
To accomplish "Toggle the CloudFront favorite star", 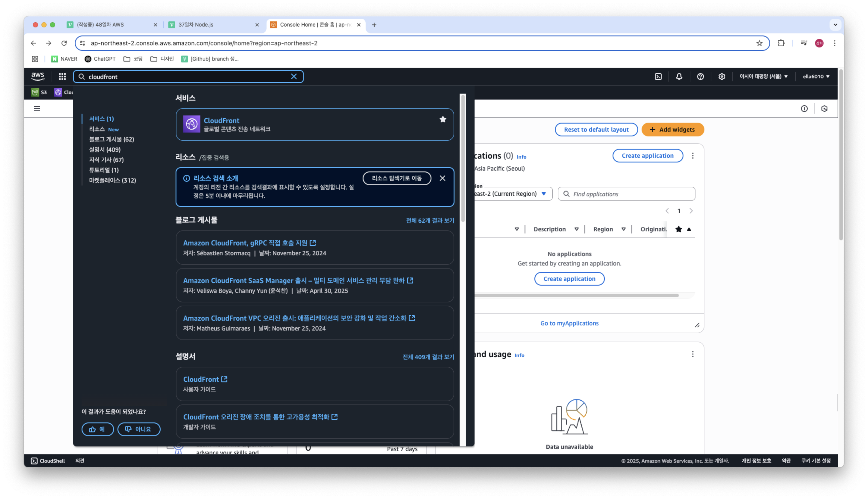I will (443, 119).
